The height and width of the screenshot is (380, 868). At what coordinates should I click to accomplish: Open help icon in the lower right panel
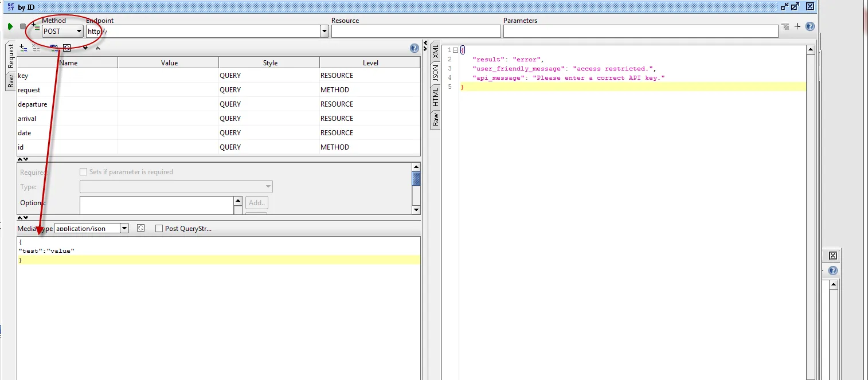tap(833, 271)
